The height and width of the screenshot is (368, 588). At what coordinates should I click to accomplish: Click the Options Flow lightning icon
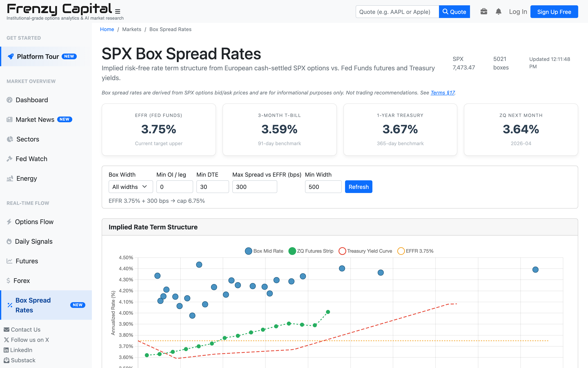click(x=9, y=222)
